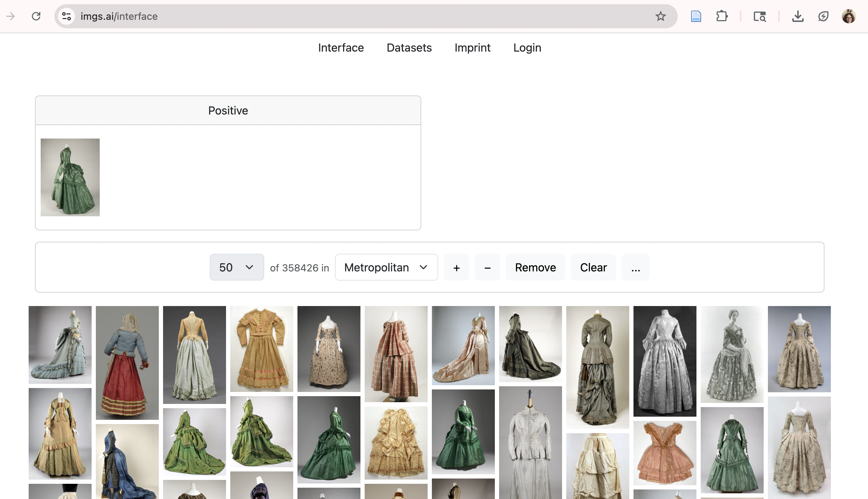
Task: Click the Remove button
Action: point(536,267)
